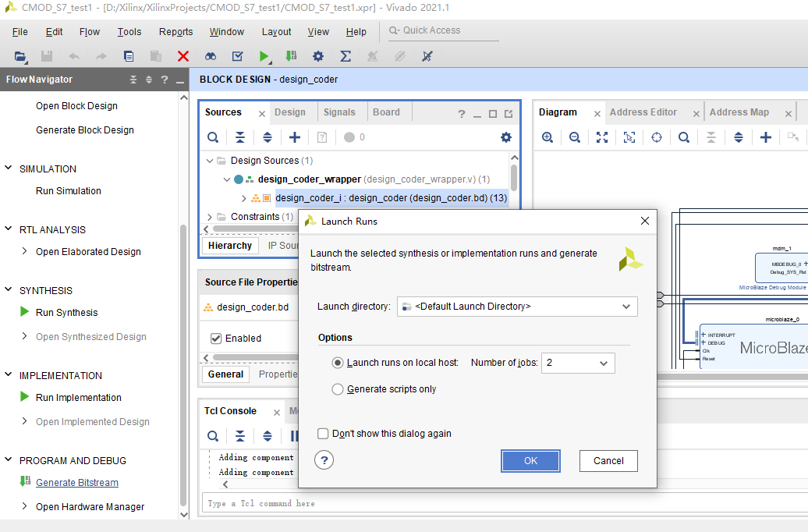Viewport: 808px width, 532px height.
Task: Switch to the Signals tab
Action: click(339, 112)
